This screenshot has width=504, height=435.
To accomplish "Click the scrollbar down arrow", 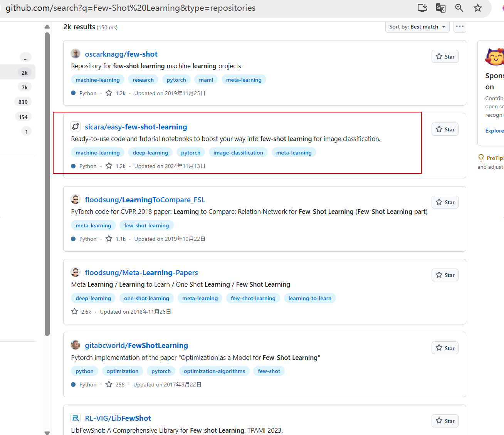I will pos(47,432).
